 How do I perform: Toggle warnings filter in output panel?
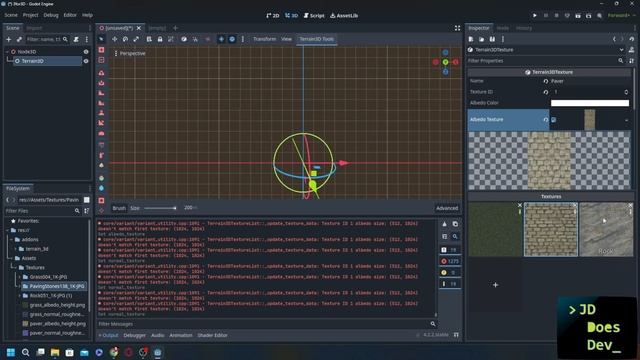(450, 273)
